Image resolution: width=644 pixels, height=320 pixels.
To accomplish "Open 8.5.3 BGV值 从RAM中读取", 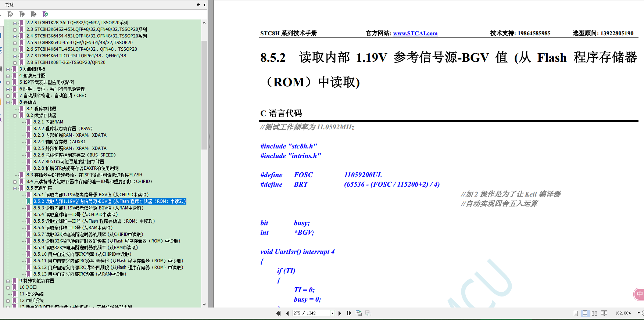I will [x=89, y=208].
